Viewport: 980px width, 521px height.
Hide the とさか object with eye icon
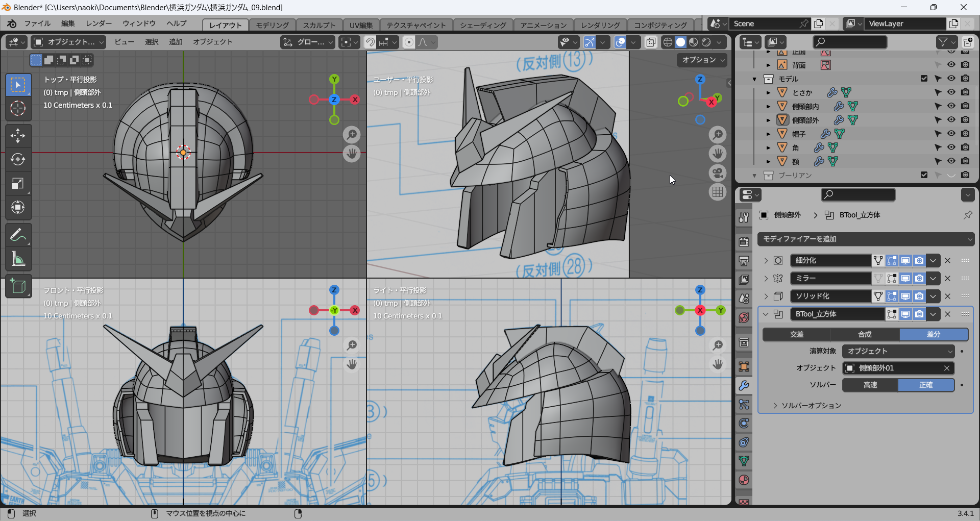point(951,92)
